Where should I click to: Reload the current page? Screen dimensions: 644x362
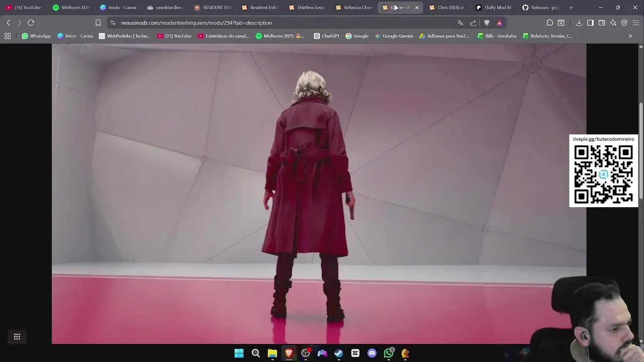pos(31,23)
